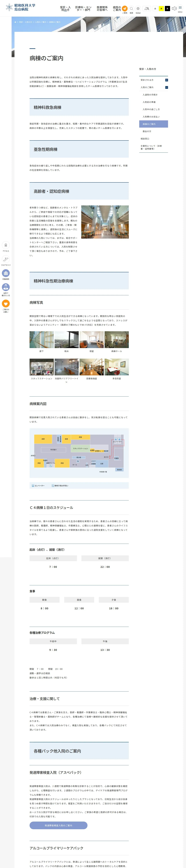The height and width of the screenshot is (868, 186).
Task: Open 入院費のお支払い in side menu
Action: pos(151,117)
